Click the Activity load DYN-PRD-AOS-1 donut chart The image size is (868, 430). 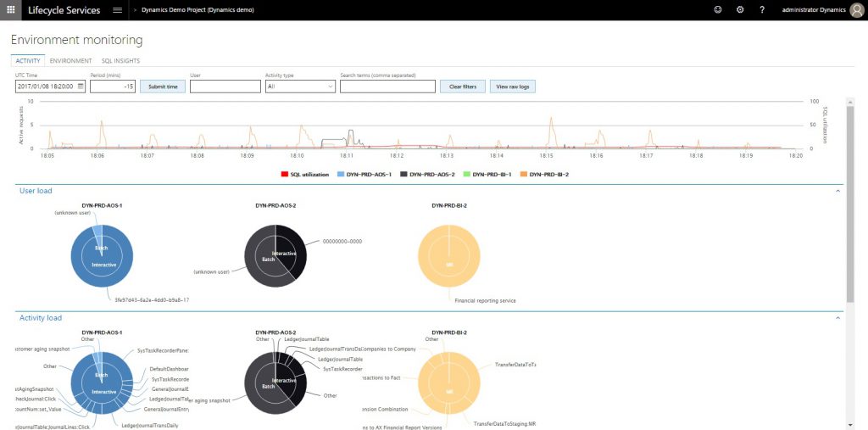[x=102, y=383]
